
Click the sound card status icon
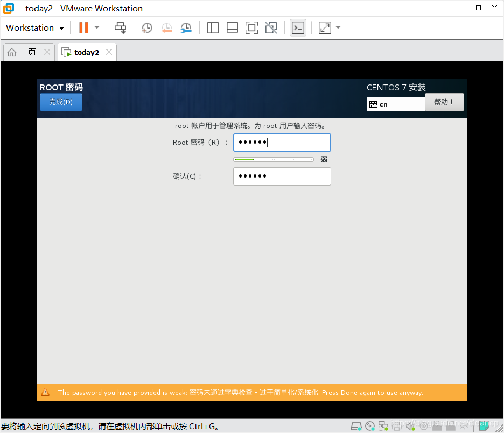410,426
